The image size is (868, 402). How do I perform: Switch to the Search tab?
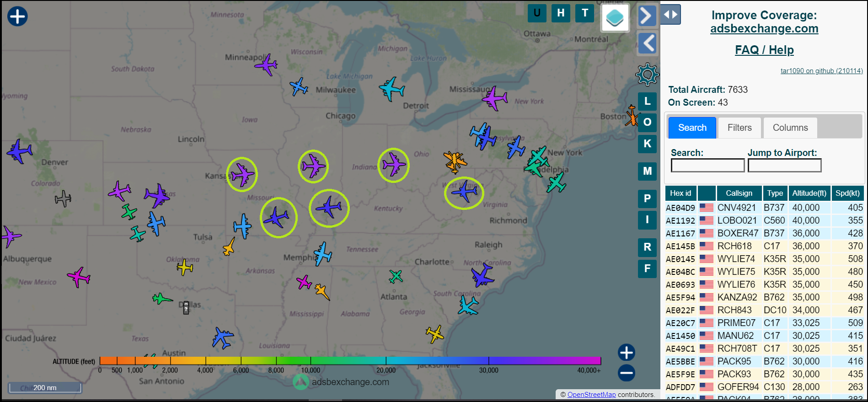click(692, 128)
